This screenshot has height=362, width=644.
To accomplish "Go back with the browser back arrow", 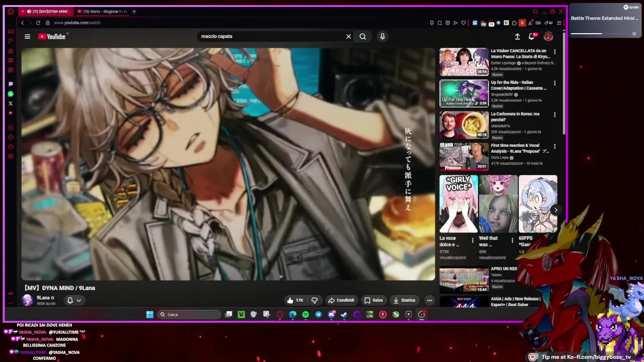I will point(22,23).
